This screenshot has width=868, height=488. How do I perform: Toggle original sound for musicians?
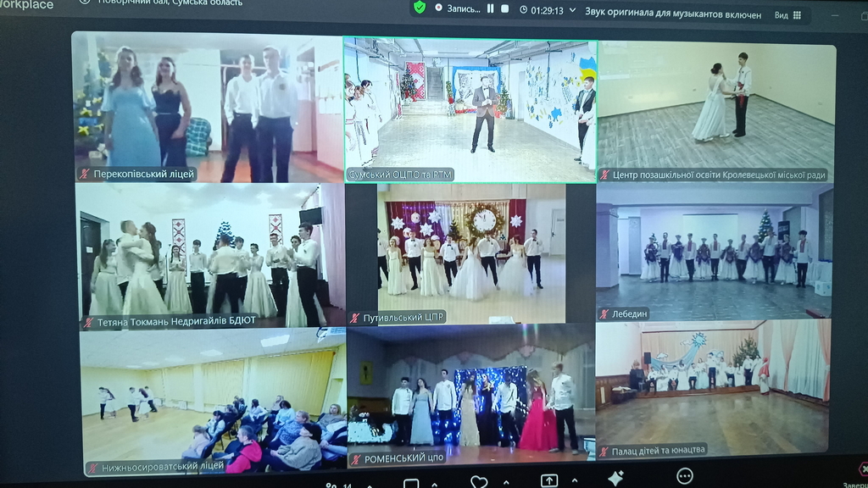tap(673, 14)
